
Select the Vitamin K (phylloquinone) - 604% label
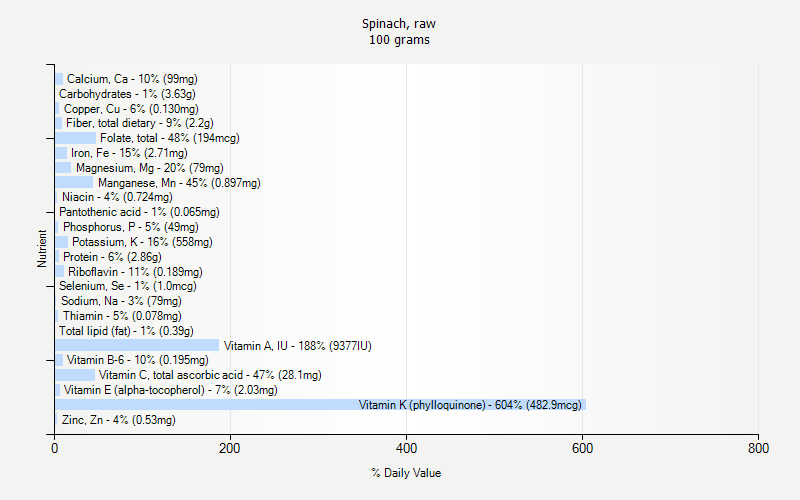point(470,405)
